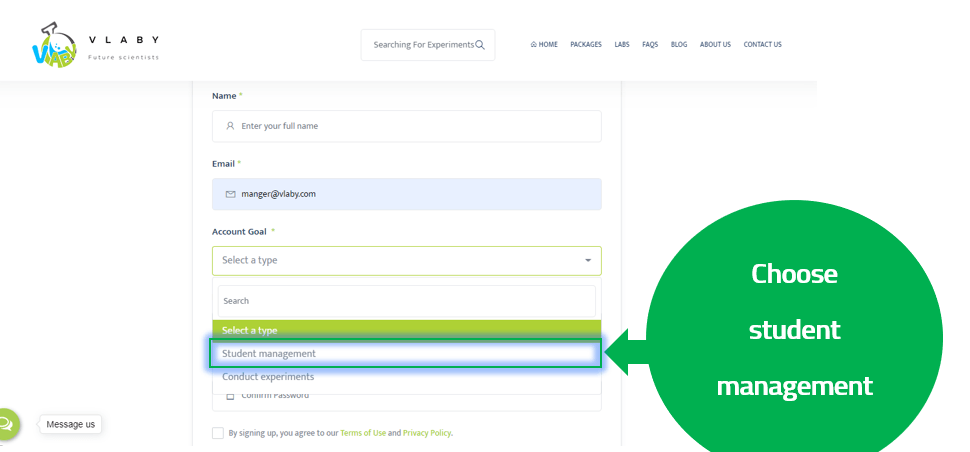Open the Account Goal dropdown arrow
The height and width of the screenshot is (452, 970).
click(x=587, y=261)
